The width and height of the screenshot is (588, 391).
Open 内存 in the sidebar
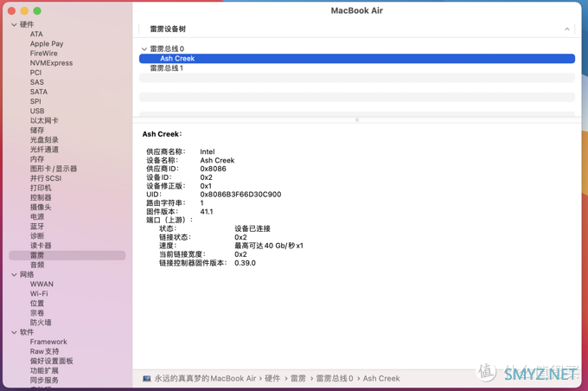(x=37, y=159)
